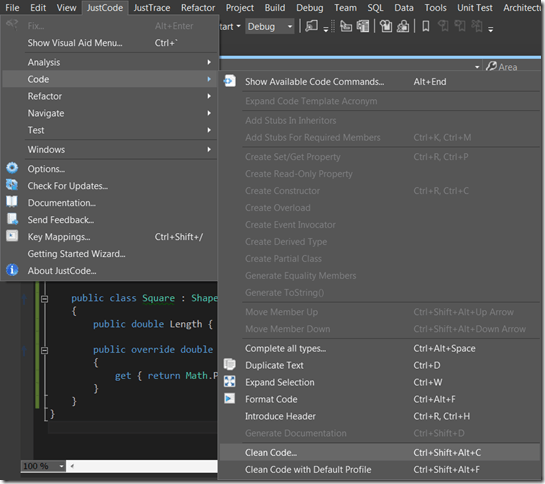The width and height of the screenshot is (545, 484).
Task: Click the Check For Updates icon
Action: pos(12,185)
